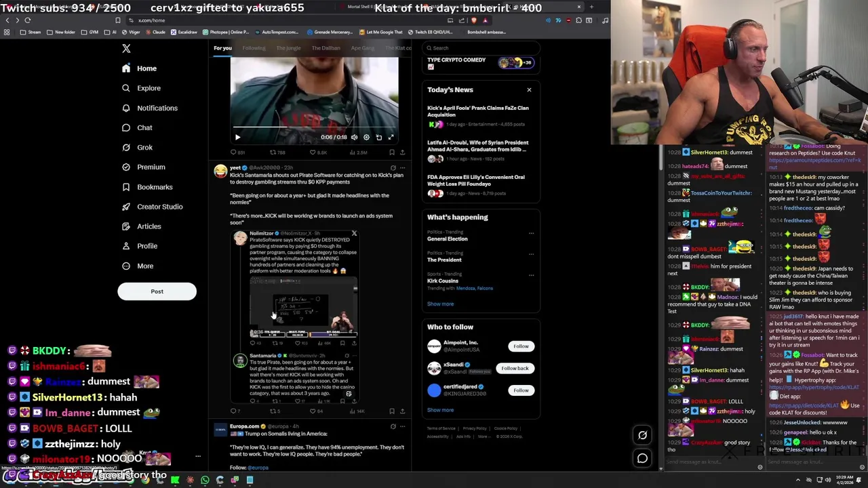Enable picture-in-picture on the video
The width and height of the screenshot is (868, 488).
point(378,138)
